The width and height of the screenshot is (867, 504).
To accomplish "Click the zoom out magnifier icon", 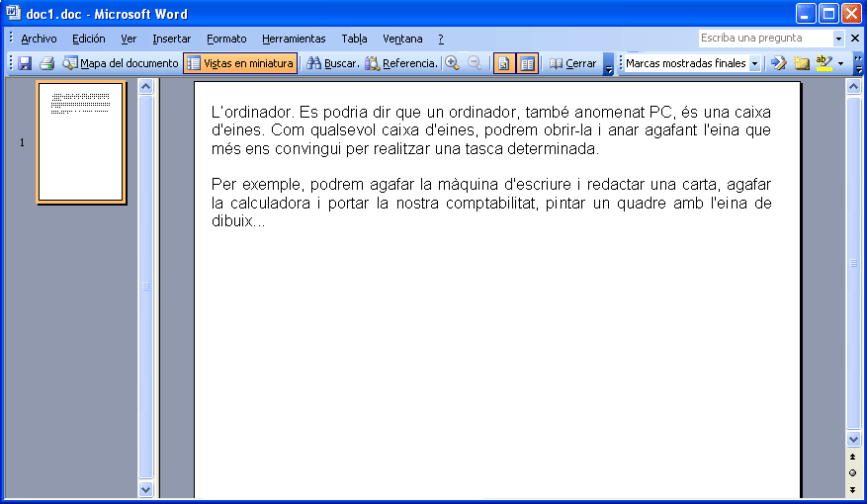I will [475, 63].
